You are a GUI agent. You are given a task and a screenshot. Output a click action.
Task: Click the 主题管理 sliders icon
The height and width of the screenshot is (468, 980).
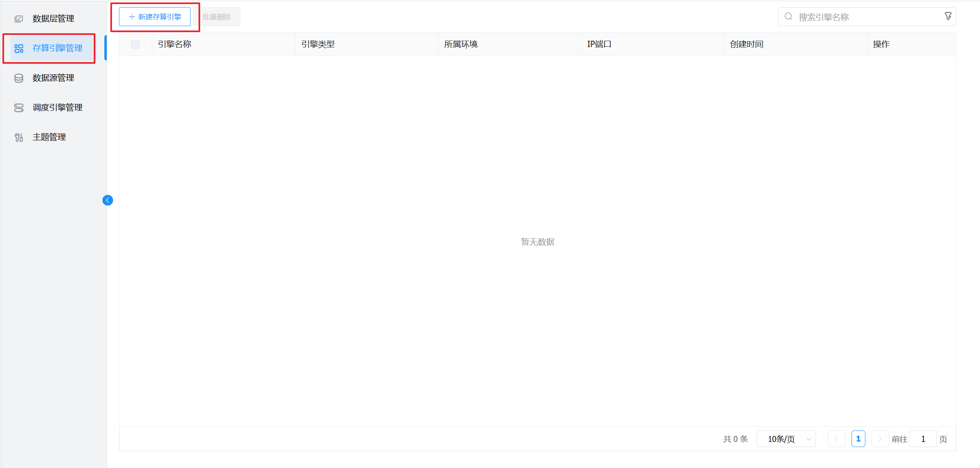19,137
